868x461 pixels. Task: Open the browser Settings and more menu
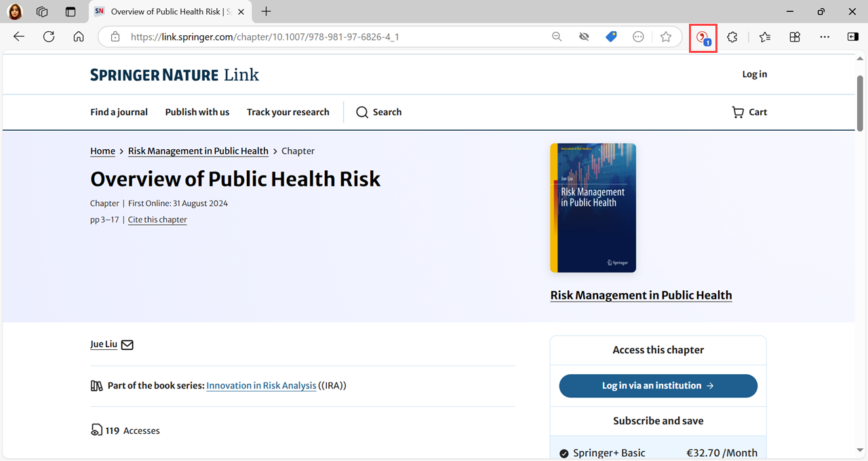tap(824, 37)
